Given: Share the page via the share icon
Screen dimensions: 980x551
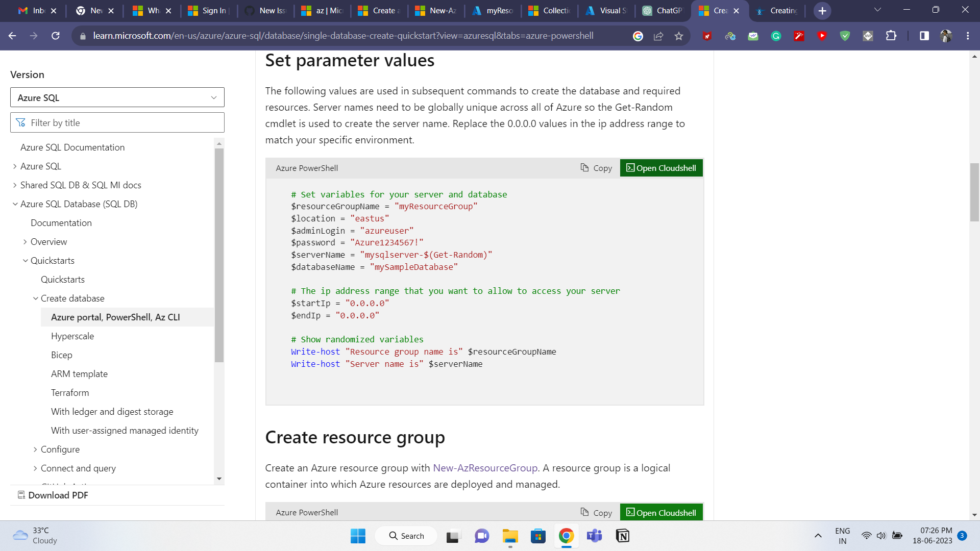Looking at the screenshot, I should (x=658, y=36).
